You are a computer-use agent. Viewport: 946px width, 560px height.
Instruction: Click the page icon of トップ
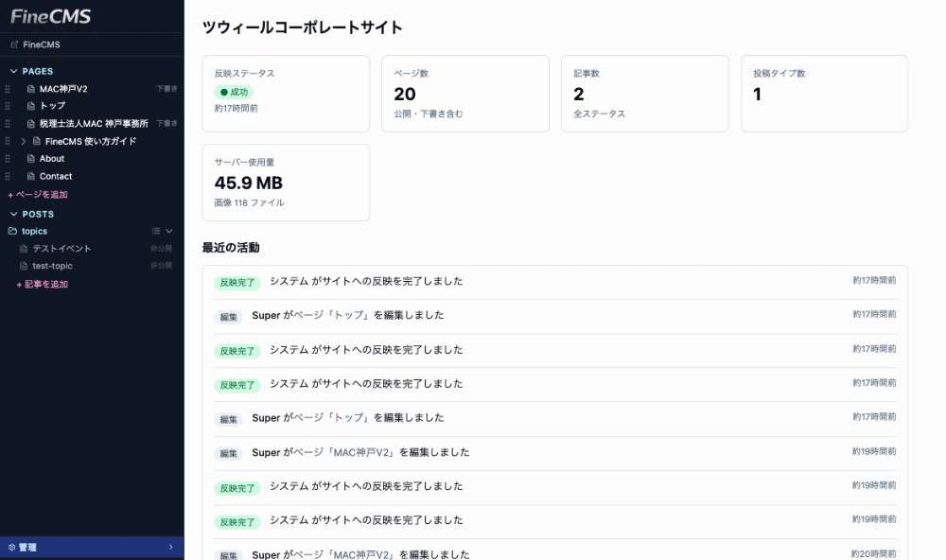31,106
